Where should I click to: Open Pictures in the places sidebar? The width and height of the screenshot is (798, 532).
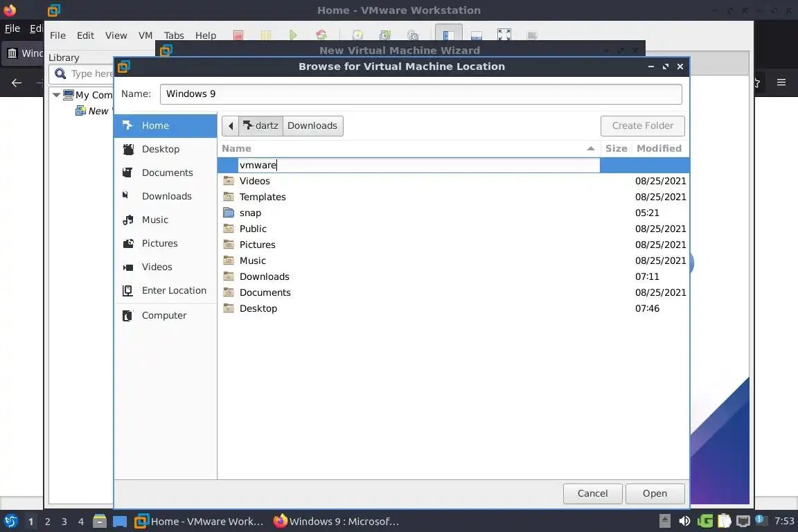click(166, 243)
